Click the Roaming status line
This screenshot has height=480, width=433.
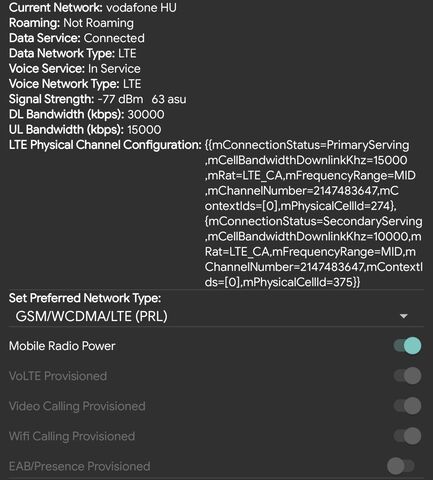[x=71, y=23]
